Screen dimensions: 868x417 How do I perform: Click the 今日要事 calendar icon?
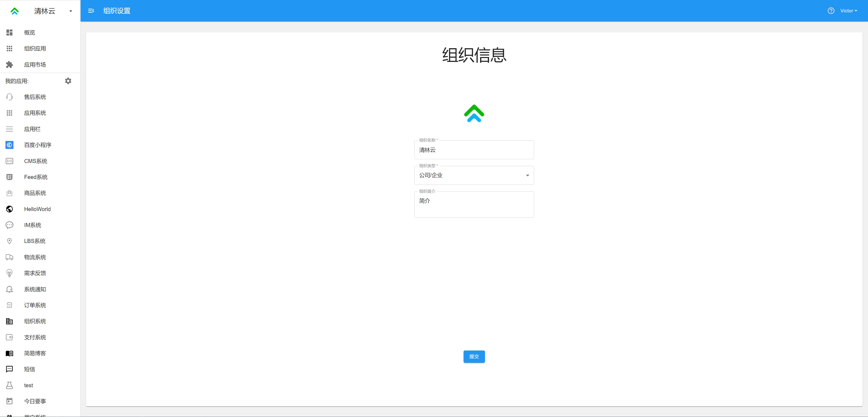[9, 401]
